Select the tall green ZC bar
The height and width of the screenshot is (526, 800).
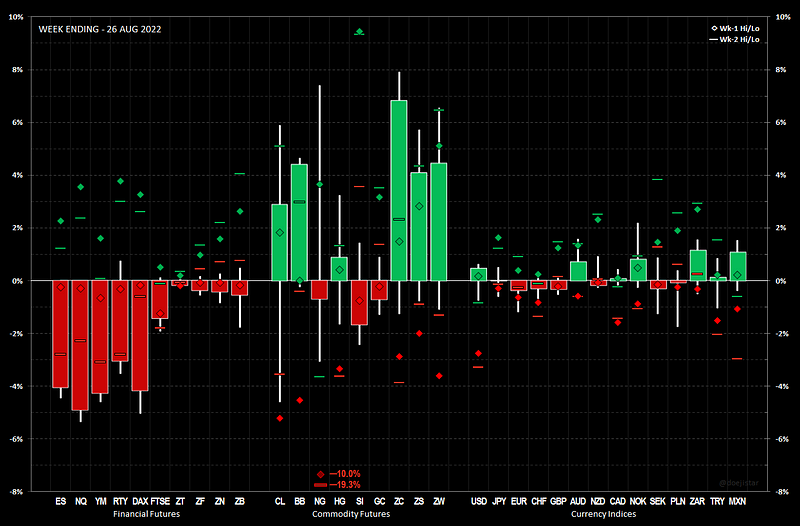coord(399,190)
